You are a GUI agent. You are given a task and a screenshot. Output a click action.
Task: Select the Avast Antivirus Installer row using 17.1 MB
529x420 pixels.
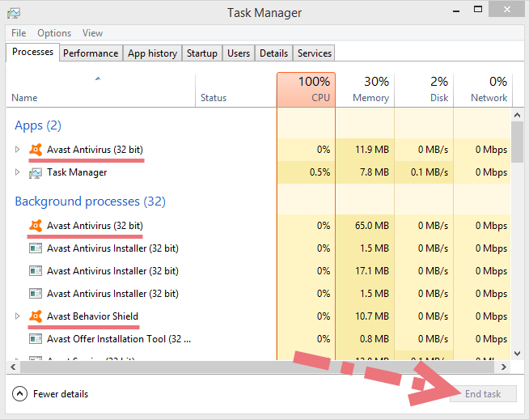[258, 271]
